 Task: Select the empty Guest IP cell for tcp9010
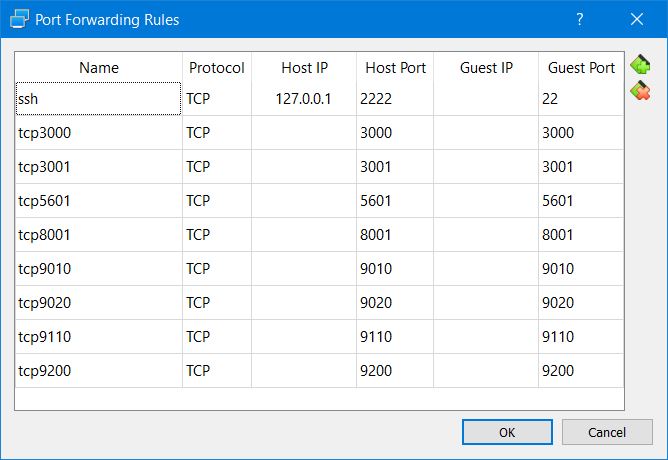[x=486, y=269]
